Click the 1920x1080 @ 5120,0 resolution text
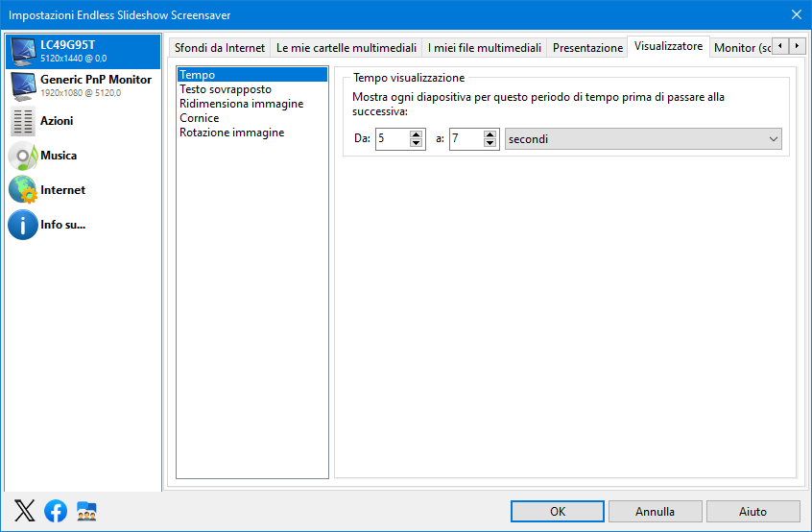812x532 pixels. pyautogui.click(x=81, y=93)
